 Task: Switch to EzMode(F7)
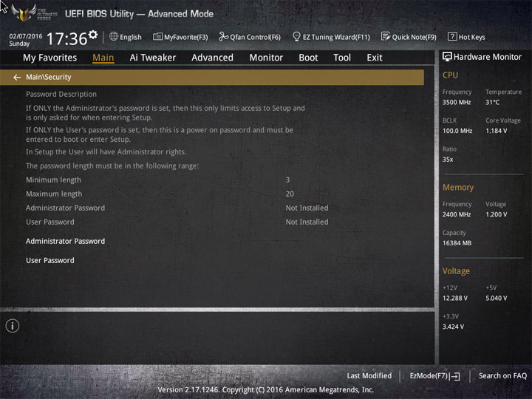429,375
